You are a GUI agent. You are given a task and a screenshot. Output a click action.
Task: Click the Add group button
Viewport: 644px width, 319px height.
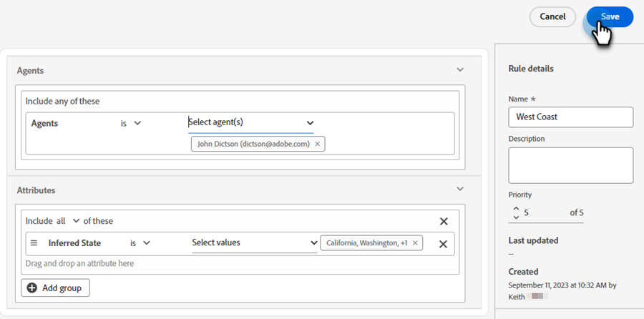[56, 288]
